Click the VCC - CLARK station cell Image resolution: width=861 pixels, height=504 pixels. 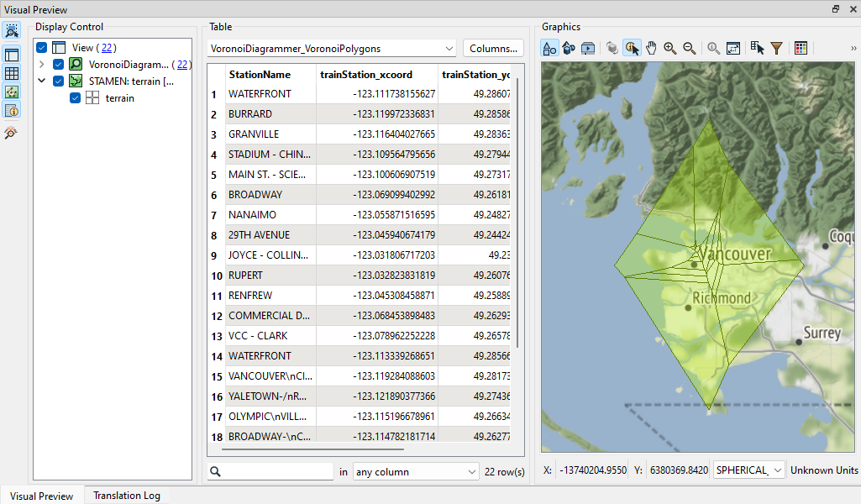[x=270, y=336]
